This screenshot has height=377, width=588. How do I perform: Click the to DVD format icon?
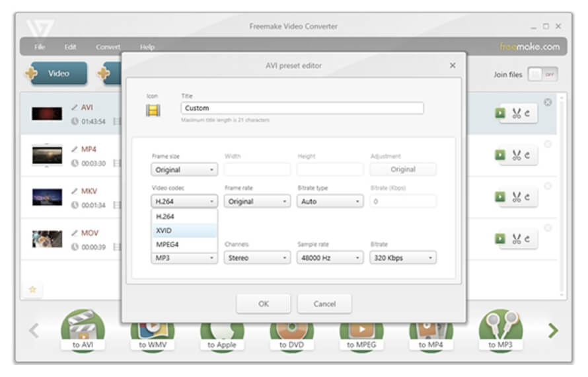pos(292,336)
